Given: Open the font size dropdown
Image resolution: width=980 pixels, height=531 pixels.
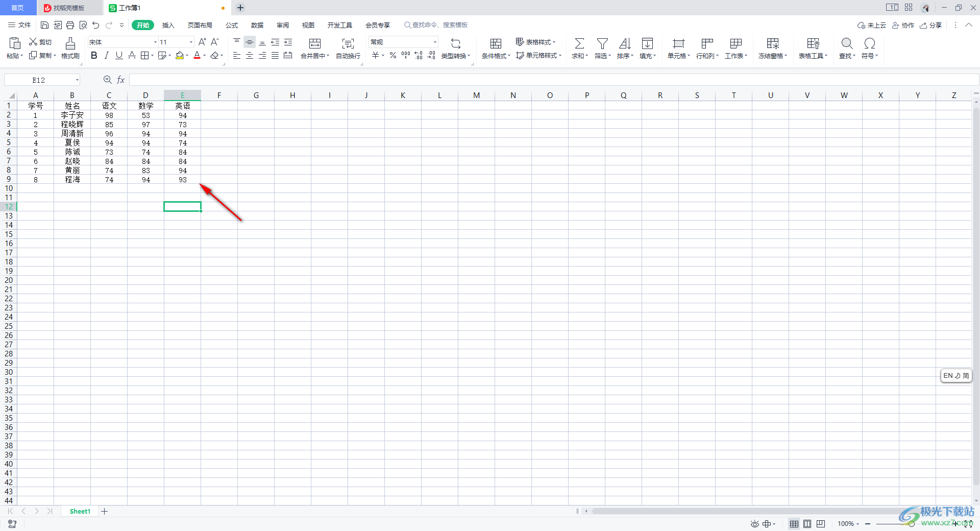Looking at the screenshot, I should (x=191, y=42).
